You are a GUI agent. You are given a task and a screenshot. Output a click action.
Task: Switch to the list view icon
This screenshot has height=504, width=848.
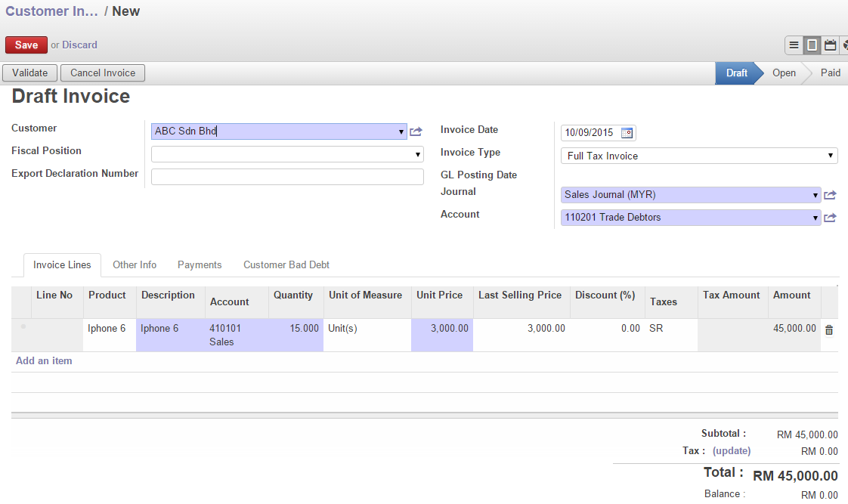tap(794, 45)
